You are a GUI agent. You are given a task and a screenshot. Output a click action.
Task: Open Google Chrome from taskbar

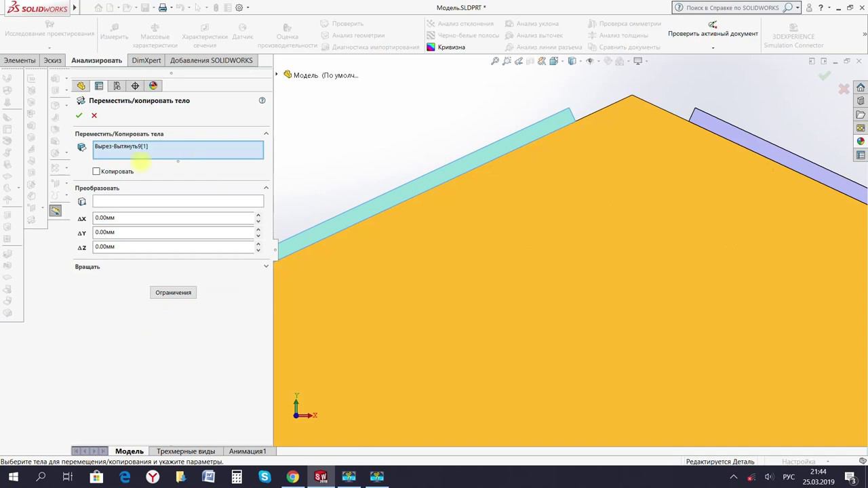[x=292, y=477]
